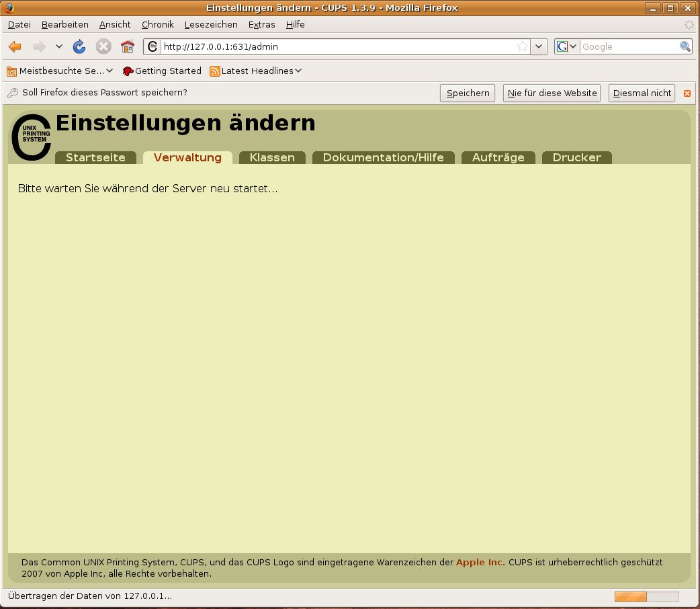
Task: Open the Aufträge tab
Action: [498, 157]
